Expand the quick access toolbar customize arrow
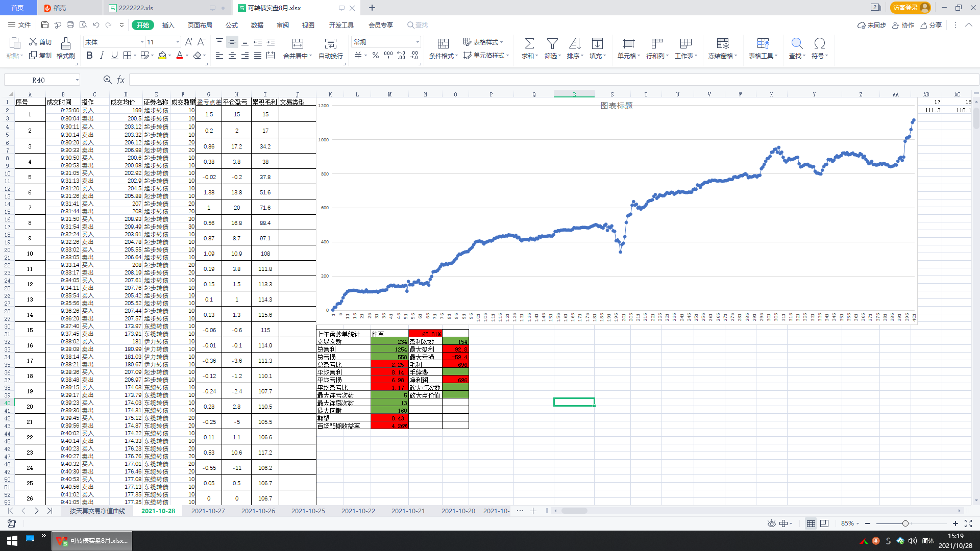 point(121,25)
